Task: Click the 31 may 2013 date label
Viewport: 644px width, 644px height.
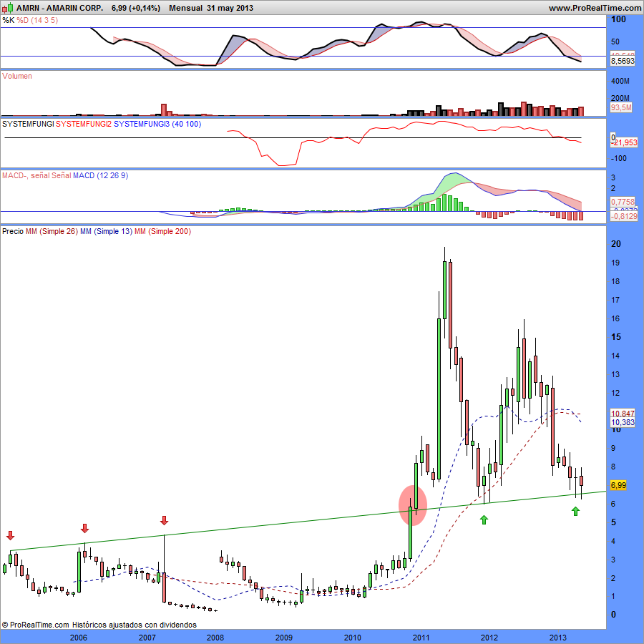Action: click(x=230, y=8)
